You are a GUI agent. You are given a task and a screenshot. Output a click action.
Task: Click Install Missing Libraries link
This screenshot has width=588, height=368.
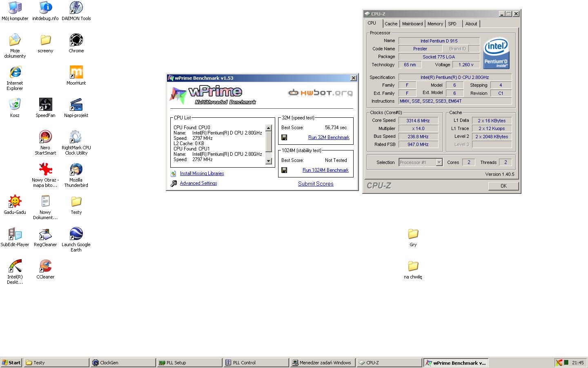coord(202,173)
